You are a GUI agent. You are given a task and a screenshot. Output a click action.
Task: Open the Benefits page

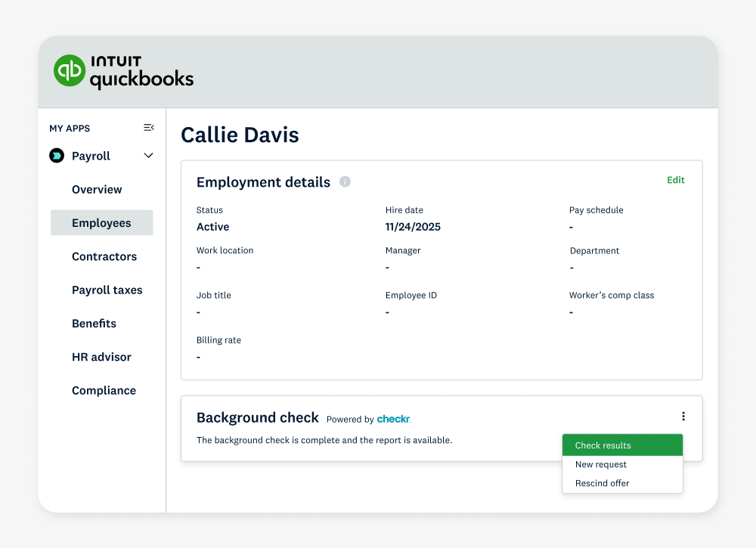[x=94, y=324]
